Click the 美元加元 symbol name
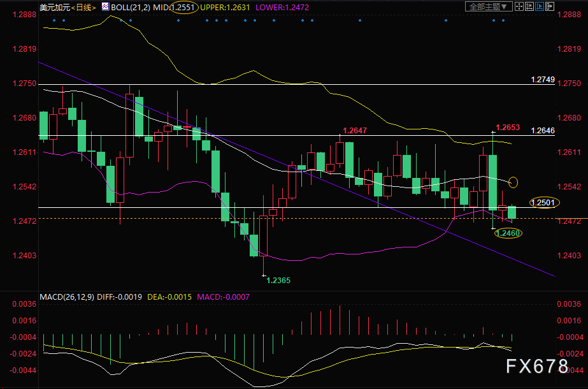The image size is (588, 389). pos(53,7)
